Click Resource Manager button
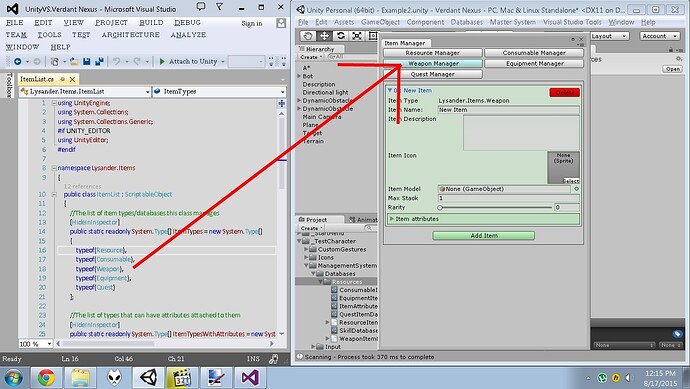This screenshot has height=389, width=690. tap(433, 53)
